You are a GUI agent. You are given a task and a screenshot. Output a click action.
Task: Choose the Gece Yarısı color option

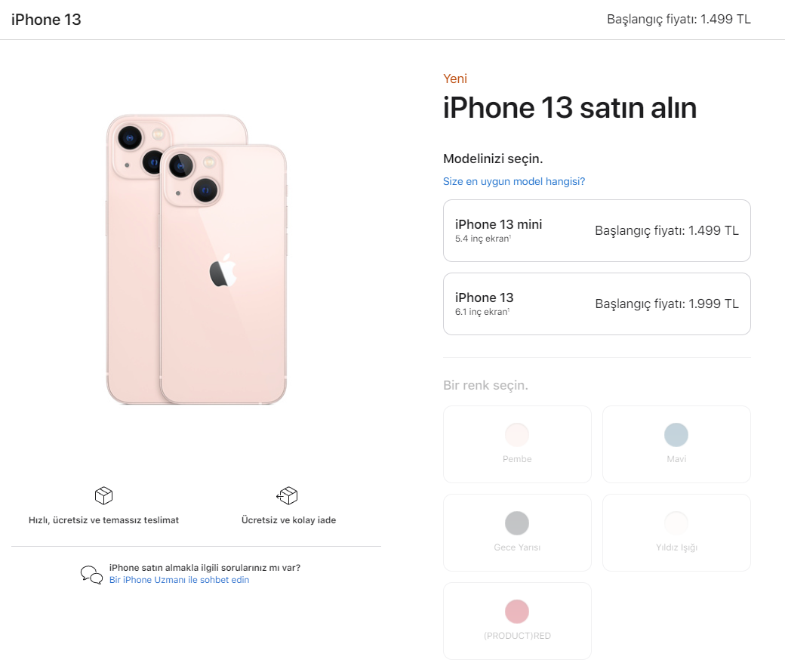coord(517,533)
